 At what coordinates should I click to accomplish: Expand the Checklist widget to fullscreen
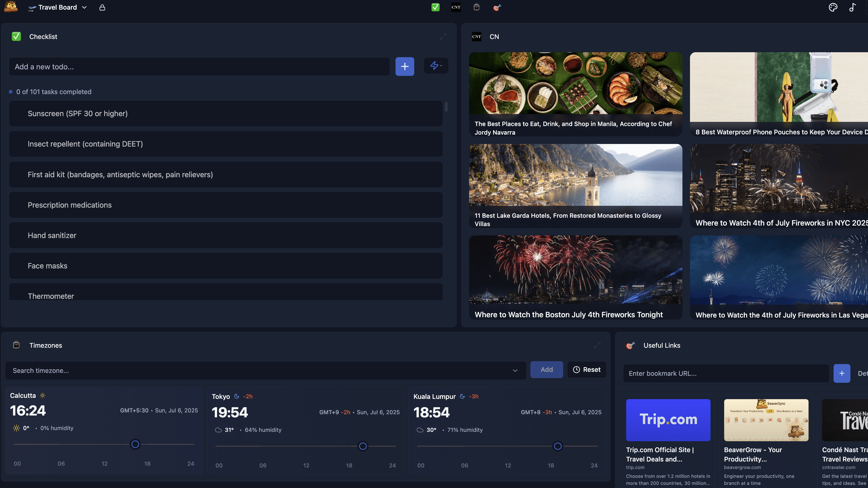pyautogui.click(x=443, y=36)
